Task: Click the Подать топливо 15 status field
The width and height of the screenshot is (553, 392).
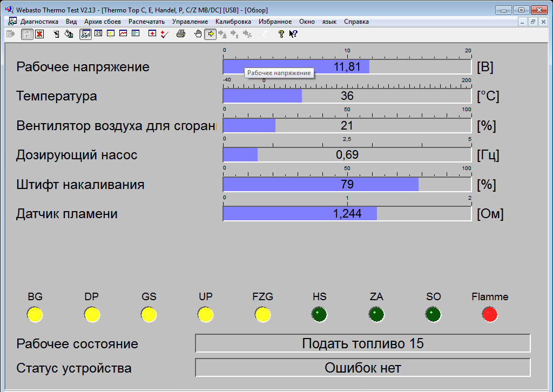Action: point(363,343)
